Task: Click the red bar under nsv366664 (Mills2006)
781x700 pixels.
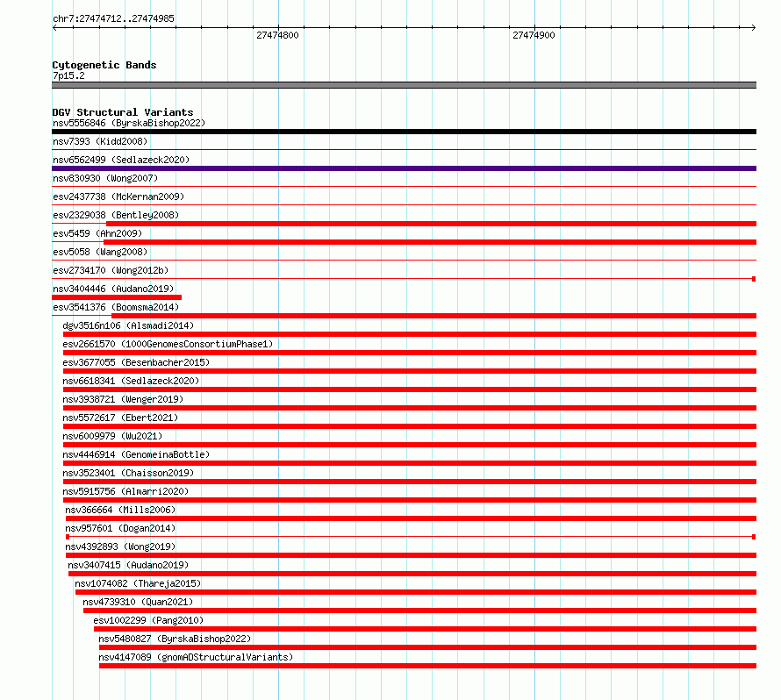Action: coord(411,518)
